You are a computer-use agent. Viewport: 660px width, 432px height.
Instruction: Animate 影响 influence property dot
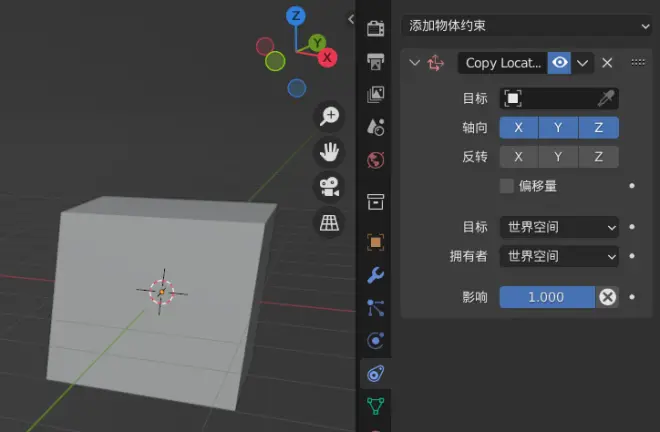[632, 297]
